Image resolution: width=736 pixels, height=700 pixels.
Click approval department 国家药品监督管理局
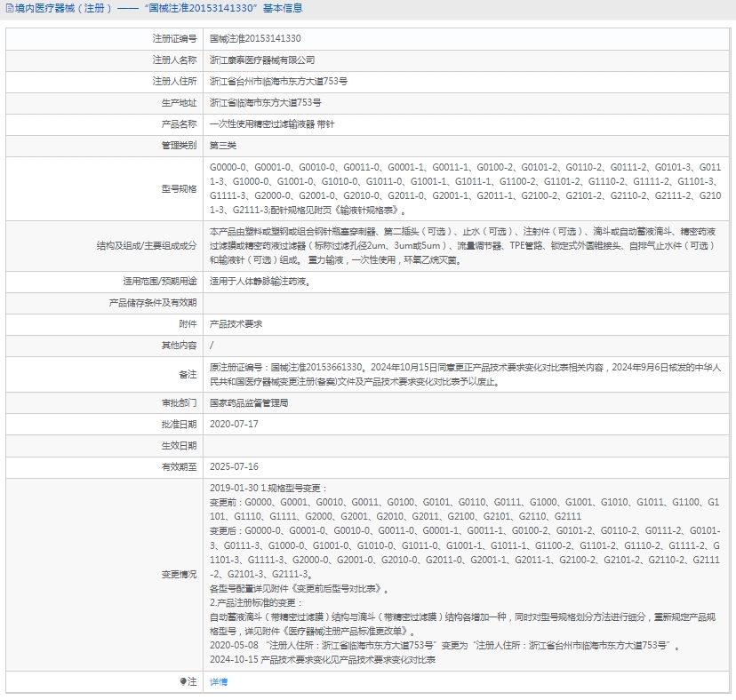[x=248, y=402]
